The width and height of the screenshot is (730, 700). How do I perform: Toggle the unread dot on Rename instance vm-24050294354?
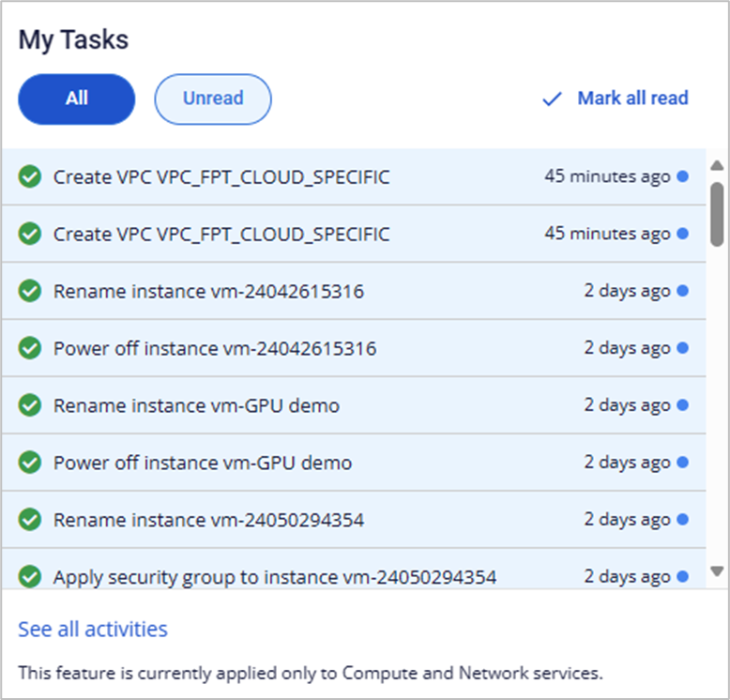tap(682, 519)
